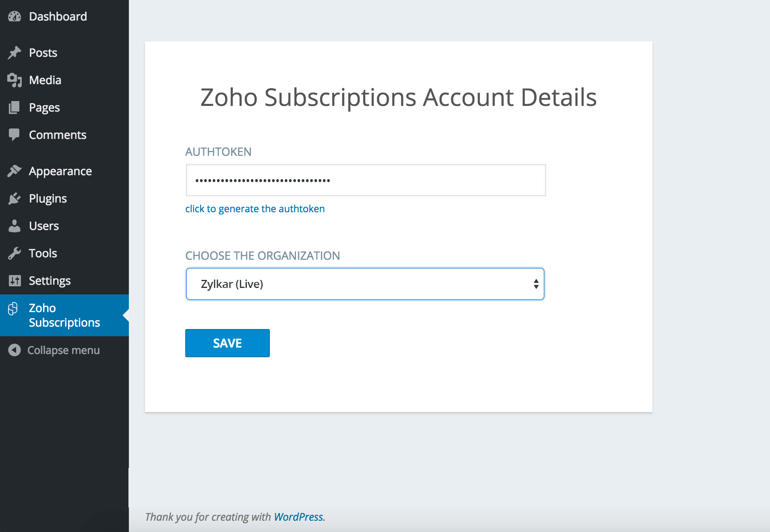
Task: Click the dropdown arrows on organization selector
Action: coord(536,284)
